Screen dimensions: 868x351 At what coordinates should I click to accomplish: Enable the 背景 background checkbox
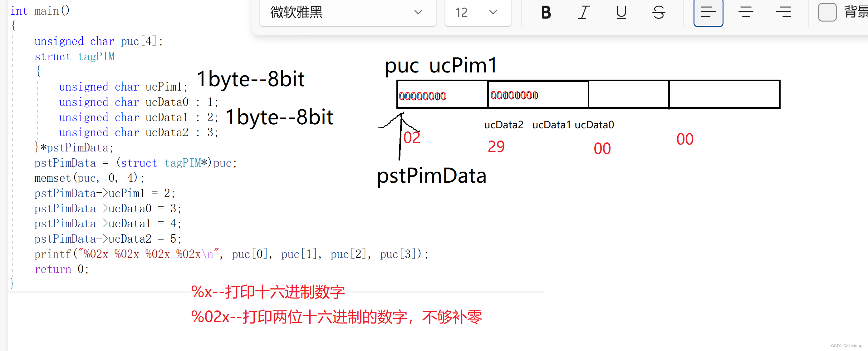pos(827,12)
